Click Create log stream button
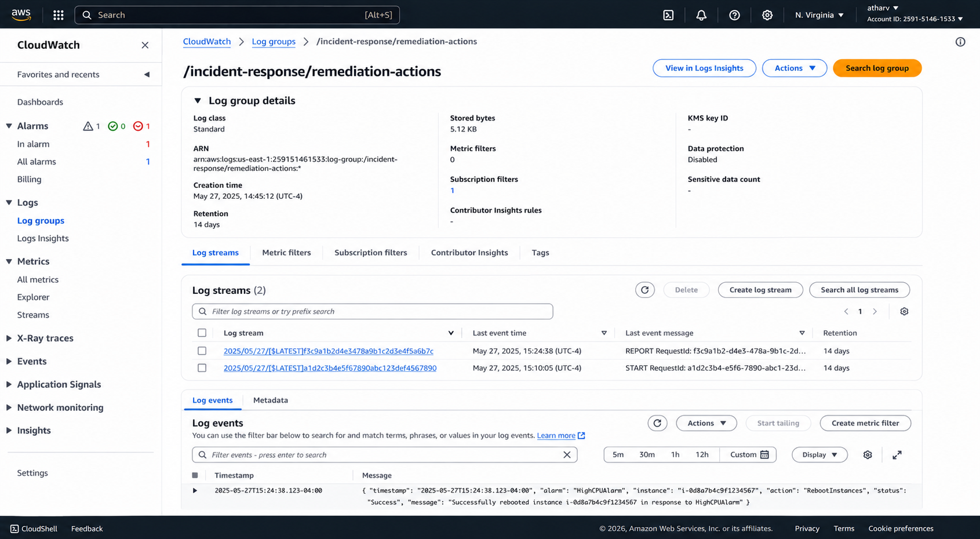 760,290
